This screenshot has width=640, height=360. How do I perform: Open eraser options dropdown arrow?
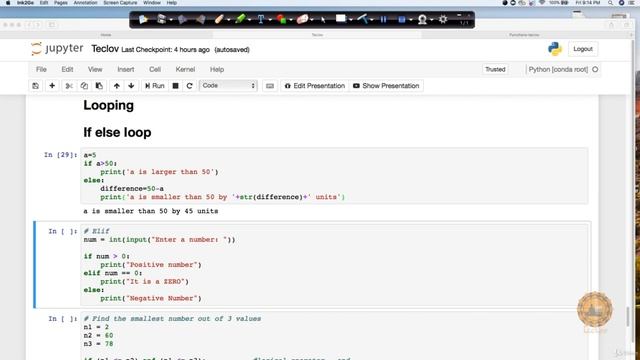312,20
